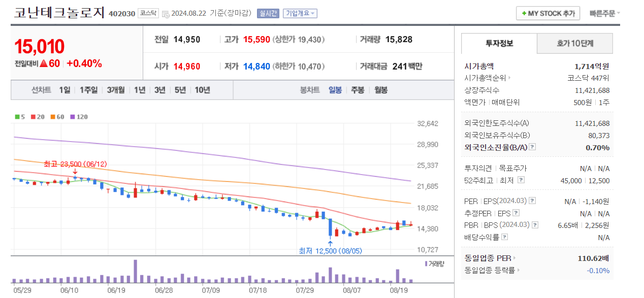The image size is (644, 298).
Task: Open the PER | EPS help icon
Action: point(533,202)
